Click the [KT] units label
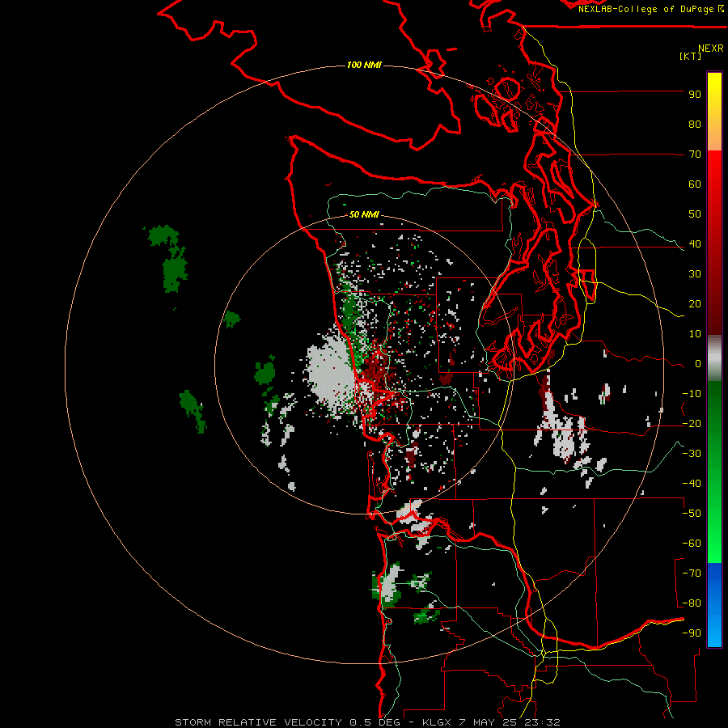 click(690, 56)
